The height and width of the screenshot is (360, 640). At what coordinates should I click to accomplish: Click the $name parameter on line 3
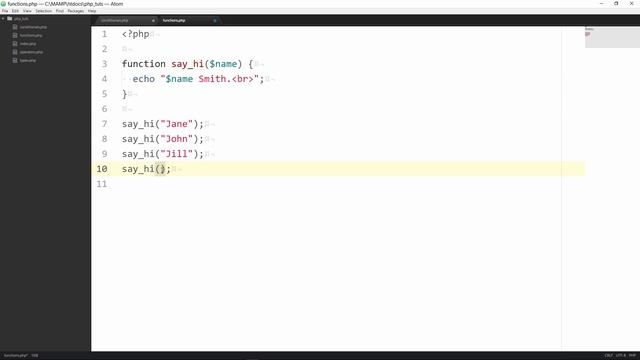[223, 64]
